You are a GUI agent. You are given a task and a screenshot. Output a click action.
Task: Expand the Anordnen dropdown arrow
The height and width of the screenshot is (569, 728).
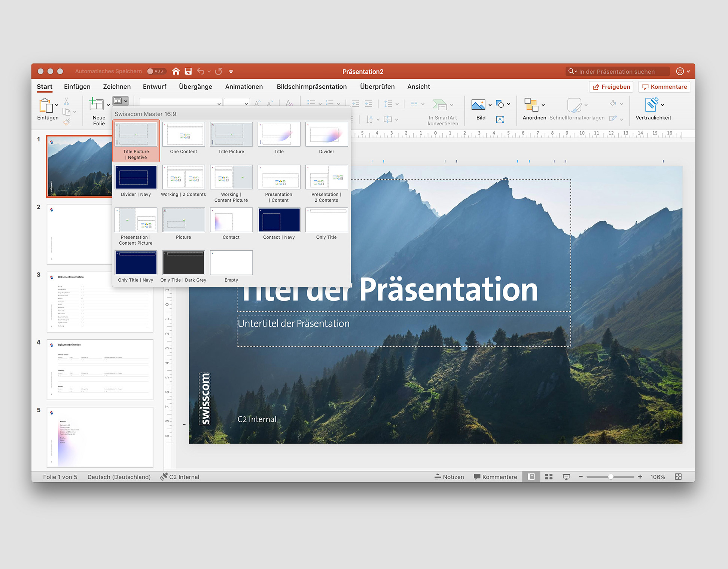click(543, 105)
